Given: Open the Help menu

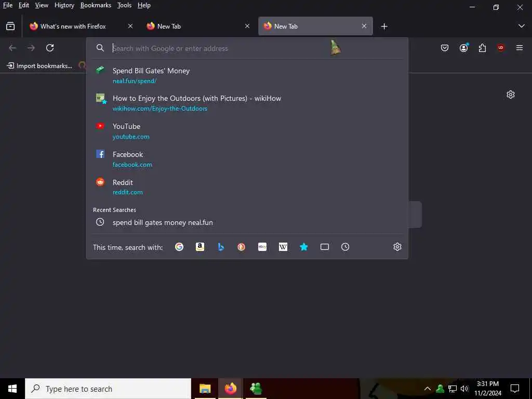Looking at the screenshot, I should click(144, 5).
